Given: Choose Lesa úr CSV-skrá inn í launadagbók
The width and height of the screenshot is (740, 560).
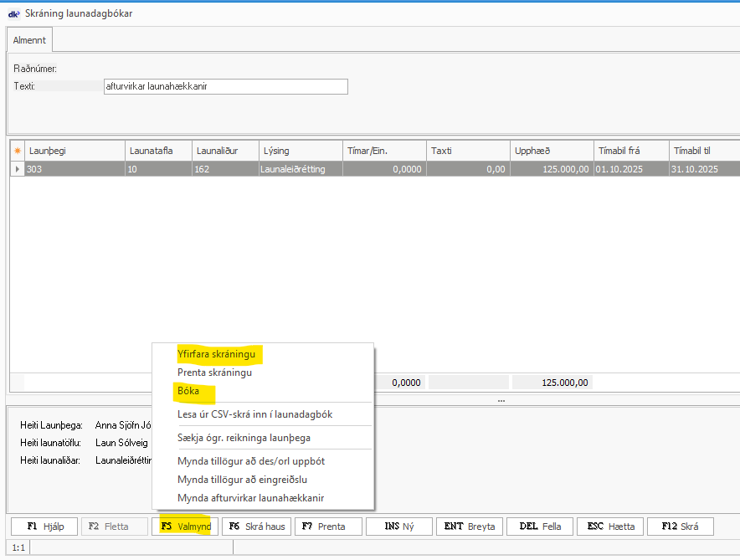Looking at the screenshot, I should point(260,414).
